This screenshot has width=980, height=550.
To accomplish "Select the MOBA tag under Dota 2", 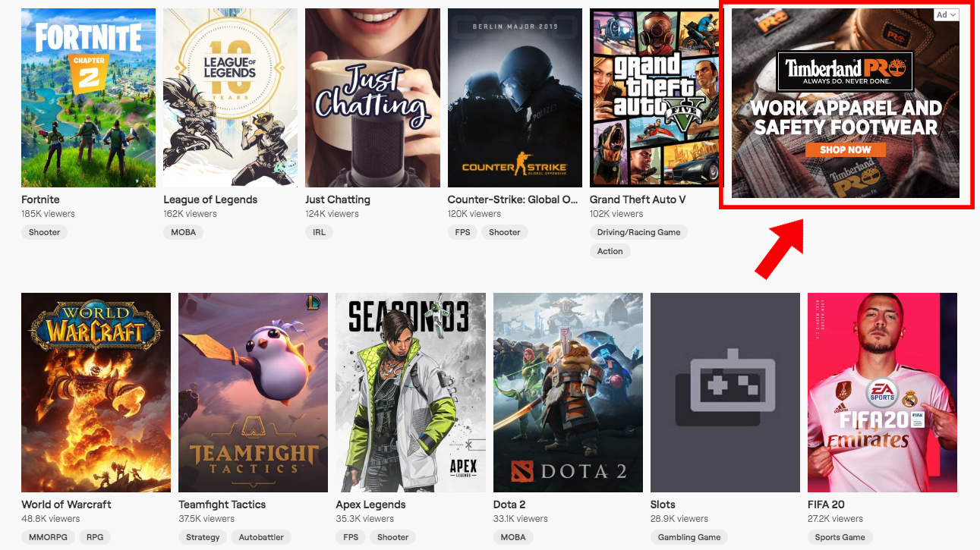I will (513, 537).
